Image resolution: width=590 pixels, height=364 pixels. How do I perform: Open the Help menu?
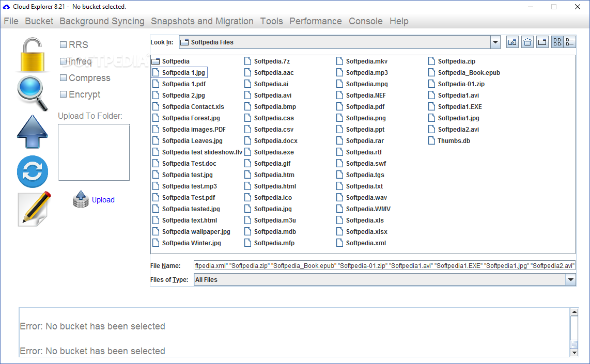(399, 21)
